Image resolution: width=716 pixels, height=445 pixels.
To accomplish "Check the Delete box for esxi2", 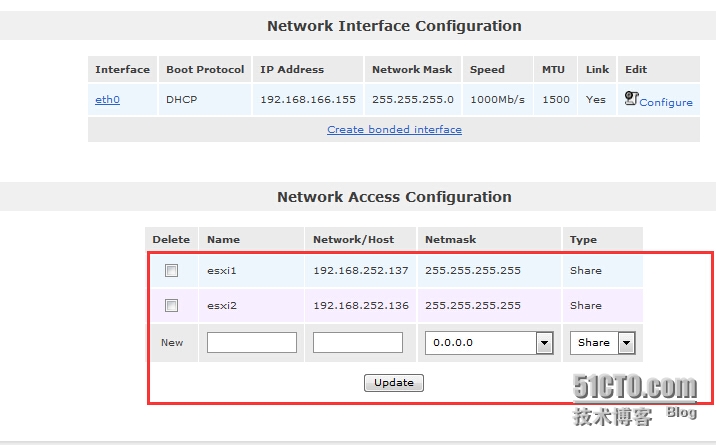I will 172,305.
